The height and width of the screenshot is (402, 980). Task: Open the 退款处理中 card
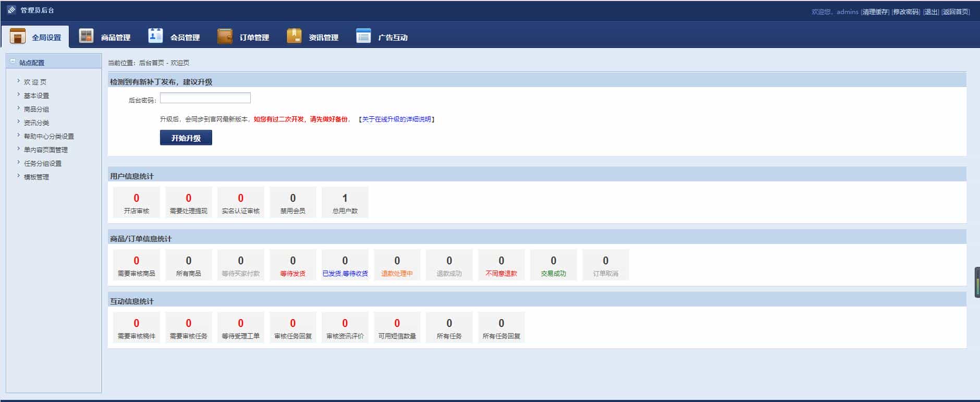(x=397, y=265)
